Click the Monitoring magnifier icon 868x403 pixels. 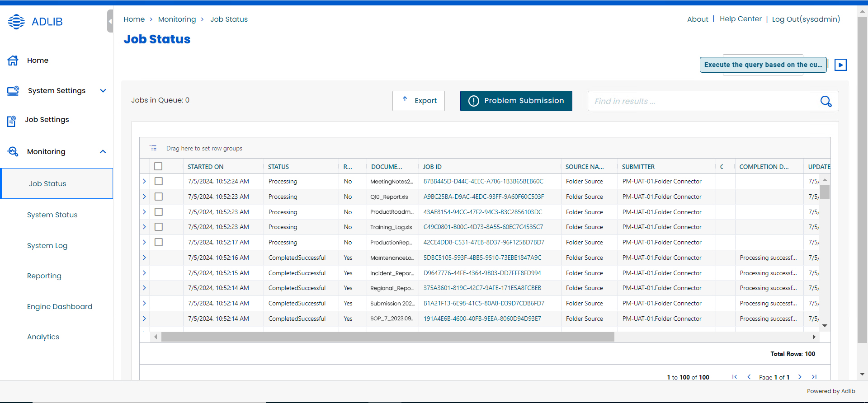click(x=13, y=152)
